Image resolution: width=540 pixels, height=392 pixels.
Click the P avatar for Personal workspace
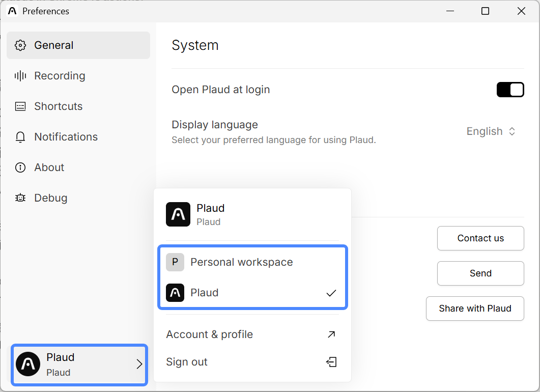click(x=175, y=262)
